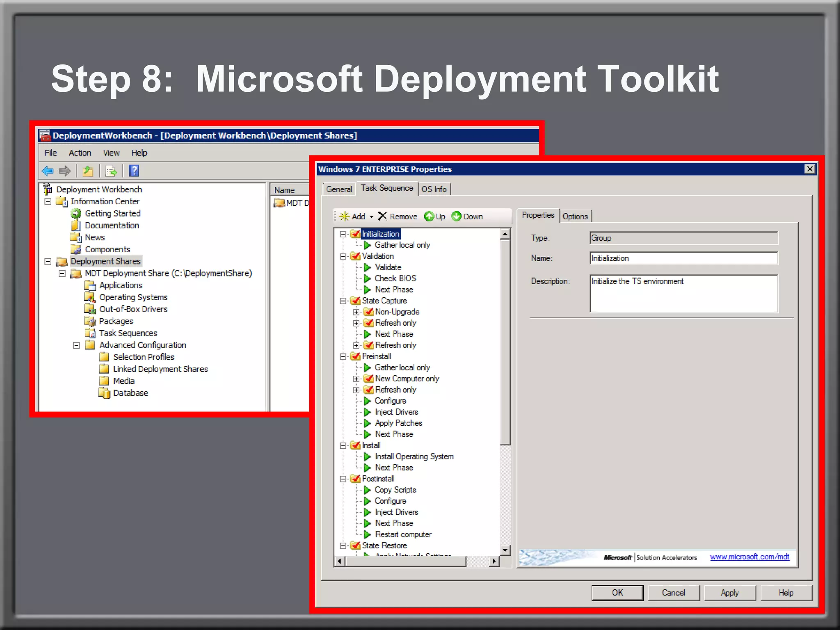Select the Documentation book icon
This screenshot has height=630, width=840.
click(75, 226)
